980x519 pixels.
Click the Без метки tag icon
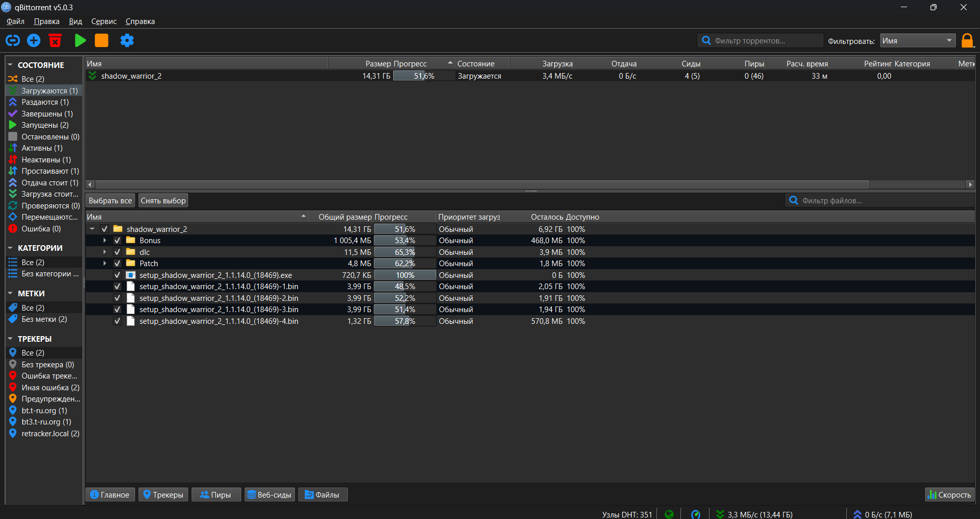13,319
